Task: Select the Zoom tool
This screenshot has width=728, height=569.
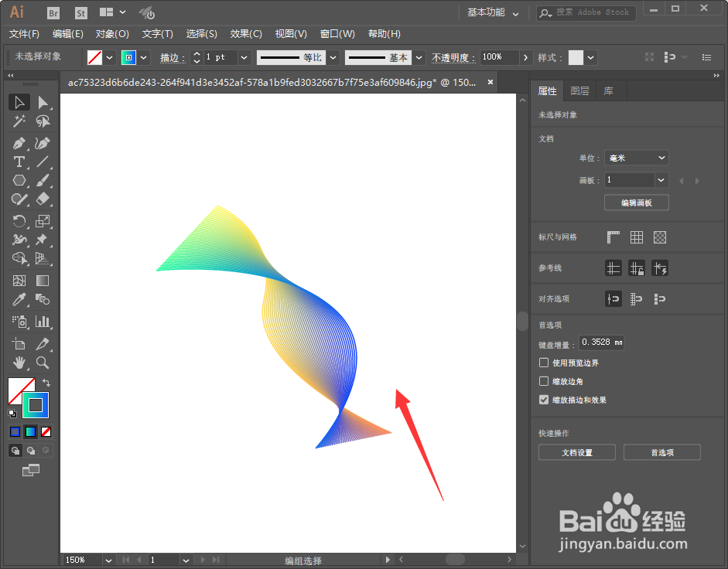Action: tap(43, 363)
